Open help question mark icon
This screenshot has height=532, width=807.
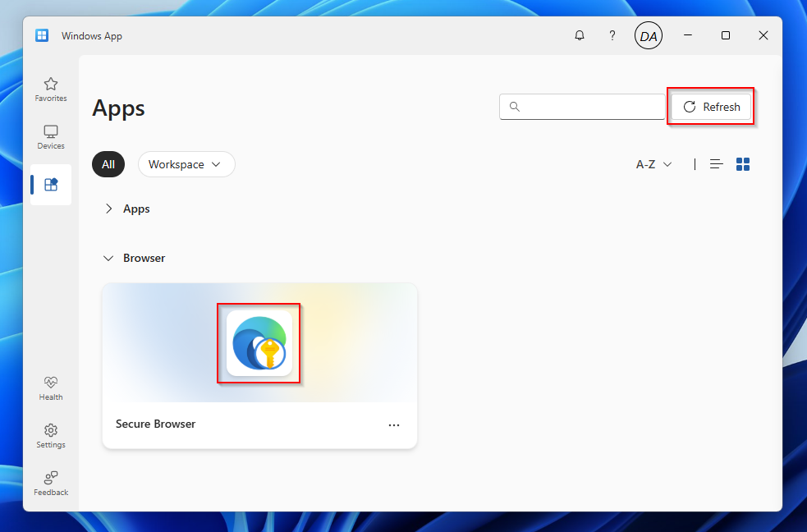point(612,36)
